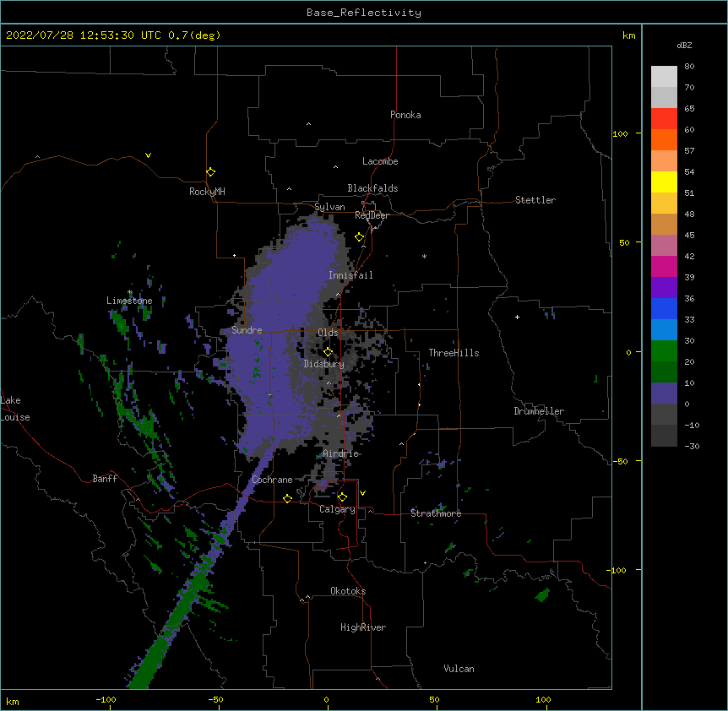Click the Blackfalds city label

point(372,188)
